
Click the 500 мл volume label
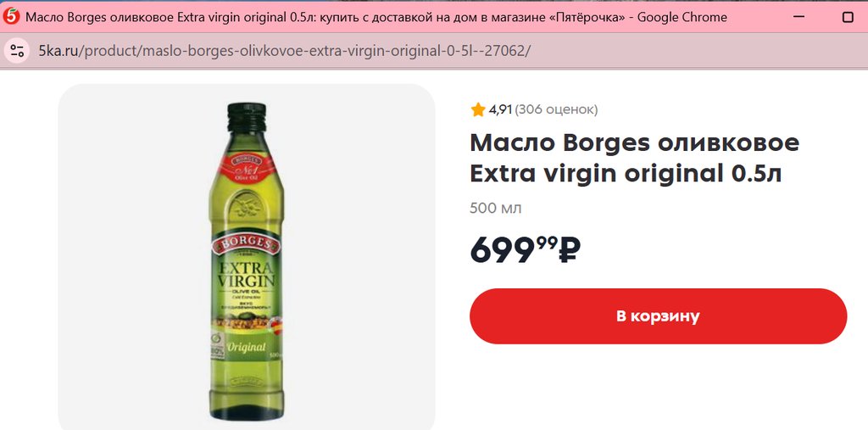click(495, 209)
